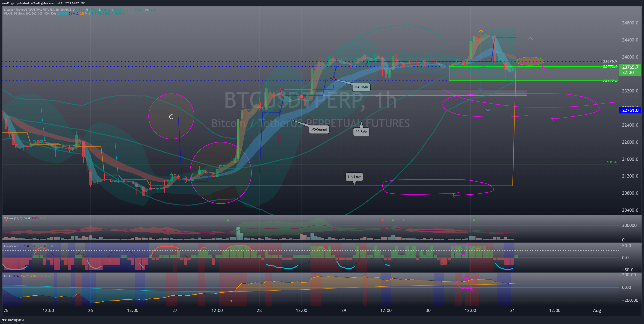Screen dimensions: 644x324
Task: Click the 22400.0 price axis tick
Action: click(x=630, y=125)
